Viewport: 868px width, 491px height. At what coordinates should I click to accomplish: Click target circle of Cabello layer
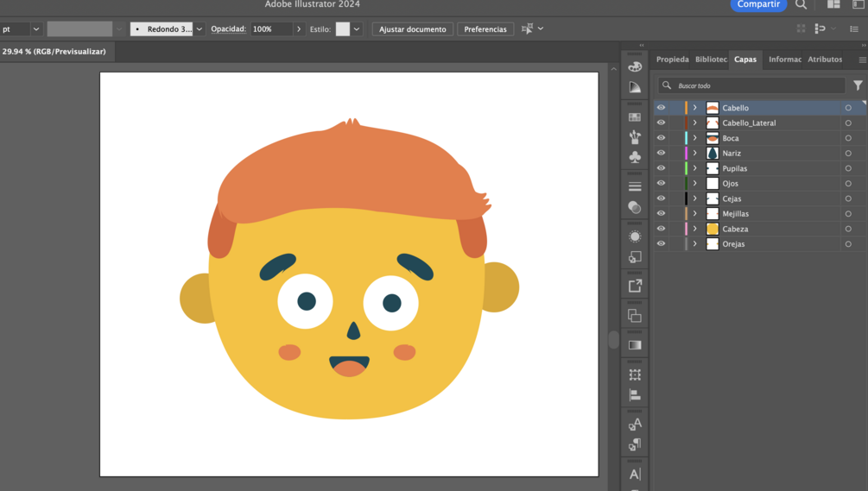point(848,108)
